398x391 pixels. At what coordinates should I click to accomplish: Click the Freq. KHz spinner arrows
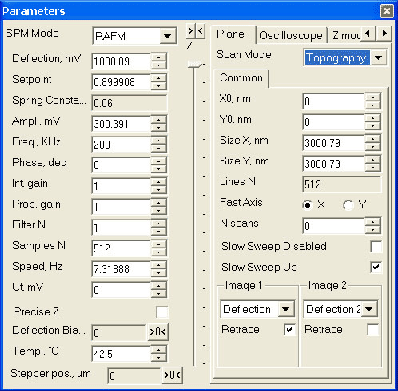pyautogui.click(x=159, y=145)
